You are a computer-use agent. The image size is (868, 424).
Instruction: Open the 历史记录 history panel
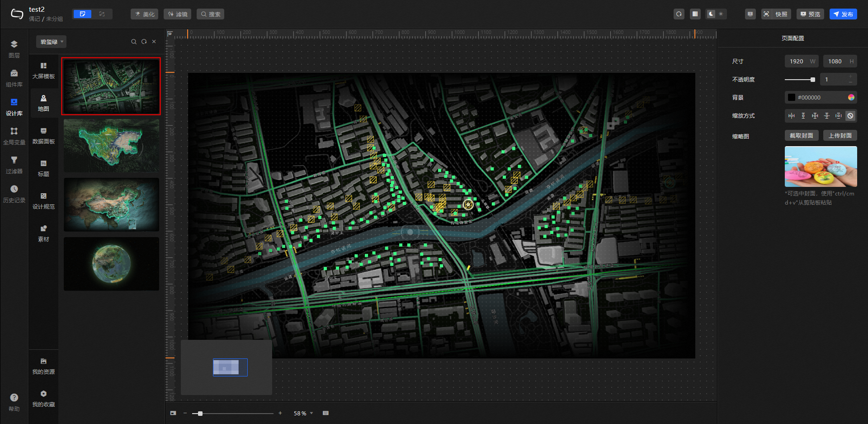(x=14, y=193)
